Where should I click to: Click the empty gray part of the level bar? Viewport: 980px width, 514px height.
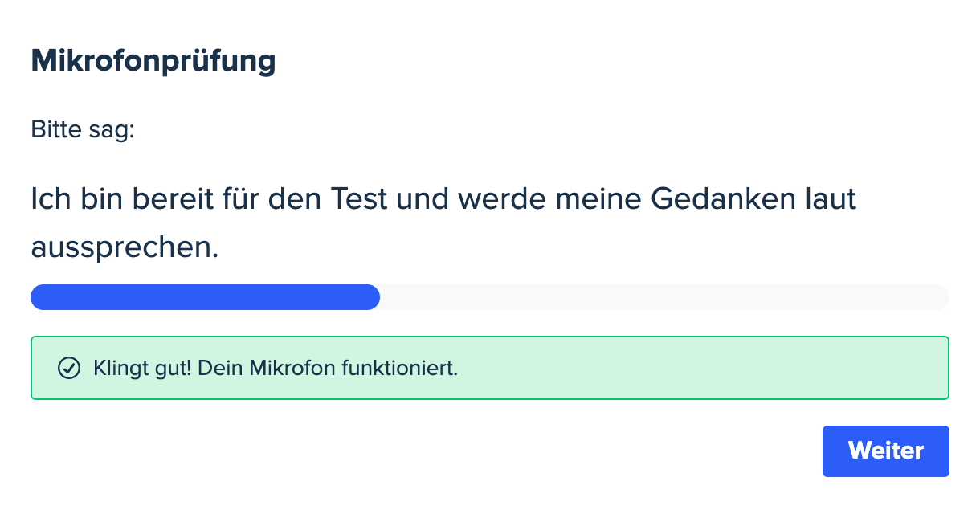coord(664,297)
